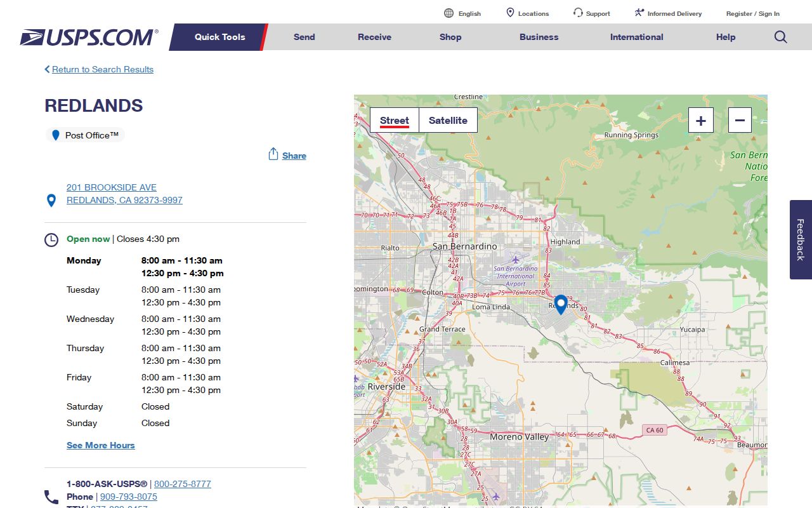
Task: Switch map to Satellite view
Action: 448,120
